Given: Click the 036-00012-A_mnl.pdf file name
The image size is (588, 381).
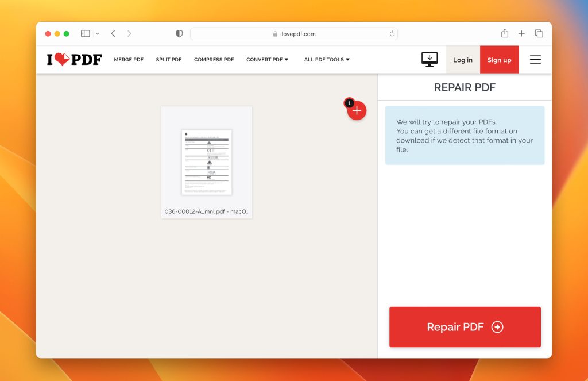Looking at the screenshot, I should click(206, 211).
